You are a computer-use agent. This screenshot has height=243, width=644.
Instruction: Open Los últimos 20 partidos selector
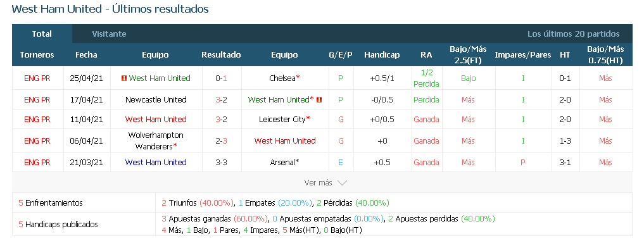point(573,34)
